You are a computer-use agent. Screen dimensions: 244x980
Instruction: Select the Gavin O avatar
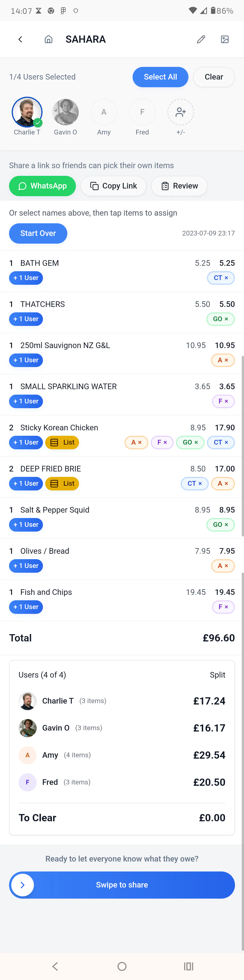pyautogui.click(x=65, y=112)
